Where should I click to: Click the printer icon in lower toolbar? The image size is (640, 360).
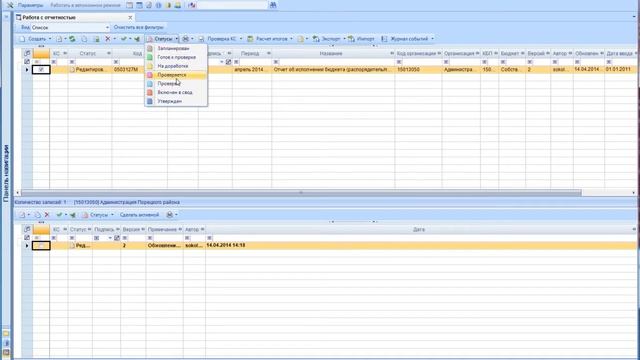[170, 215]
